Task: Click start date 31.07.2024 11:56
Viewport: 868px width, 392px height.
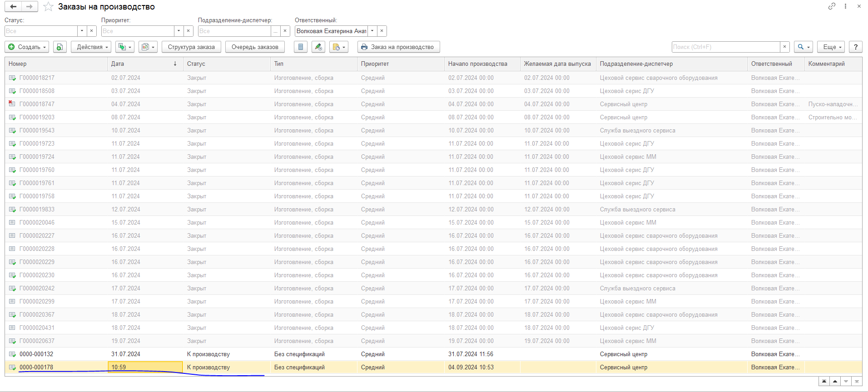Action: [x=471, y=354]
